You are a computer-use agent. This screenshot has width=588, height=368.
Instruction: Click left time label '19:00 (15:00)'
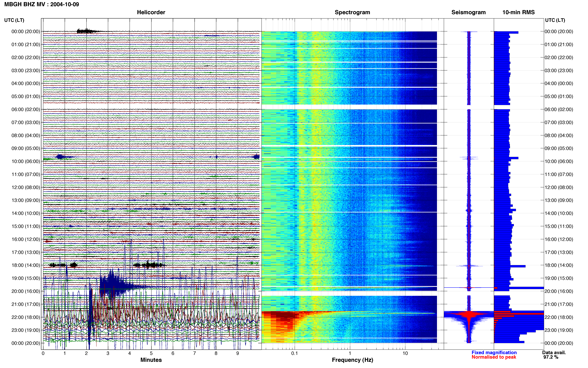[26, 278]
